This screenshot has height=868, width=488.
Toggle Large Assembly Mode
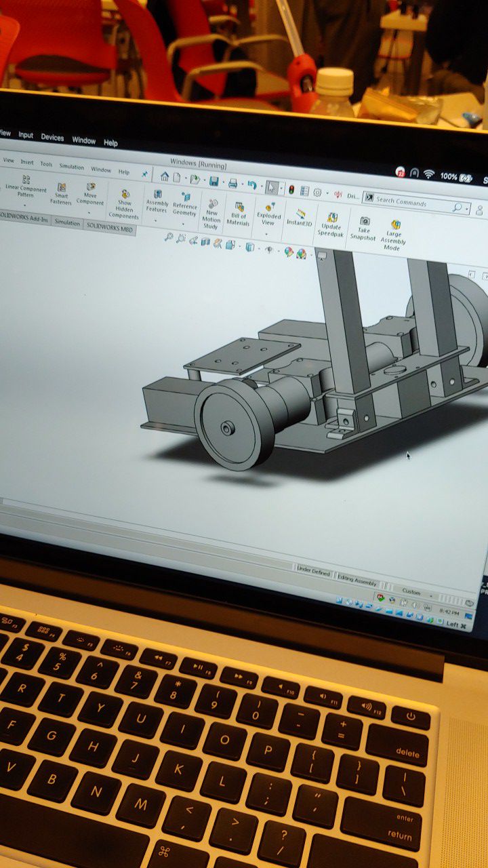393,235
